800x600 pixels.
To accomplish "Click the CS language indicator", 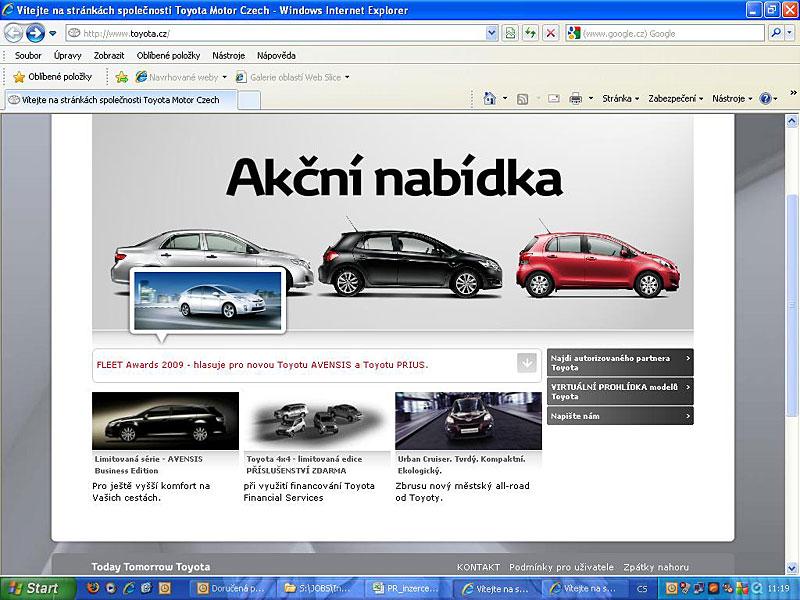I will (x=642, y=589).
